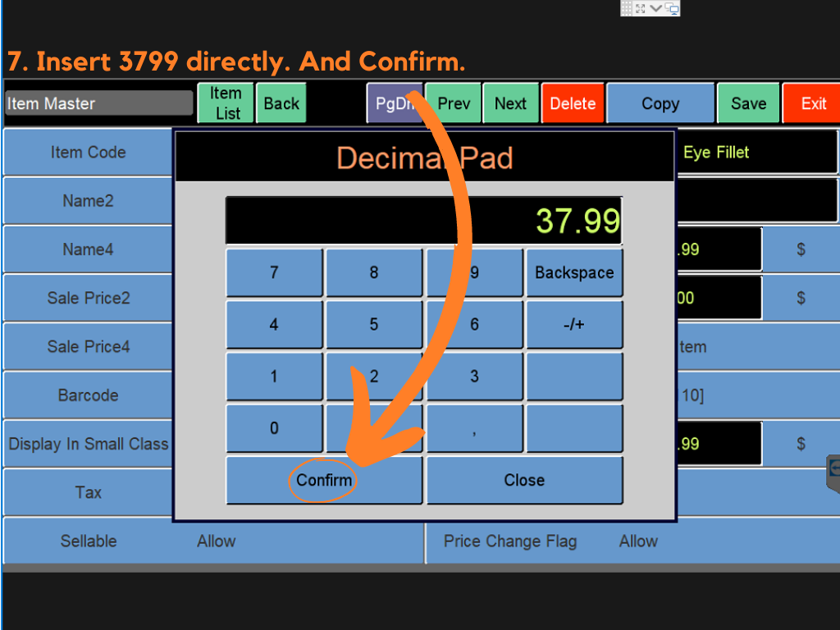Click the fullscreen expand arrows icon
This screenshot has height=630, width=840.
click(641, 8)
